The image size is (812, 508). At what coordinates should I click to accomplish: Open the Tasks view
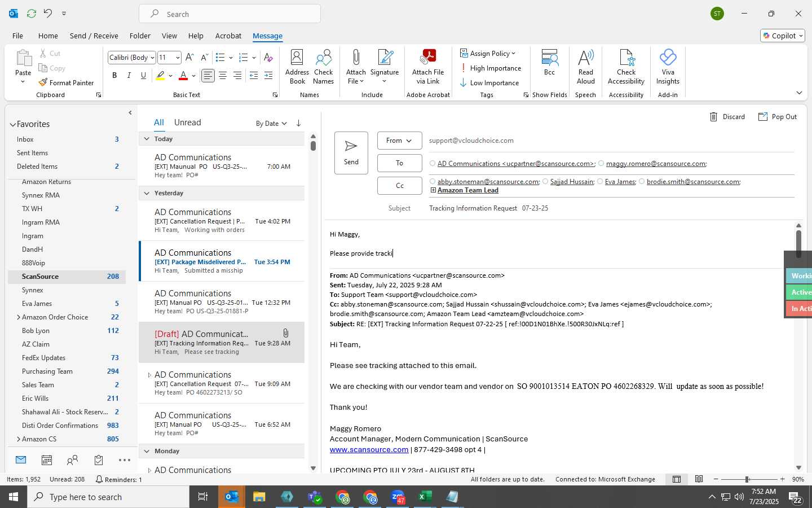tap(99, 460)
